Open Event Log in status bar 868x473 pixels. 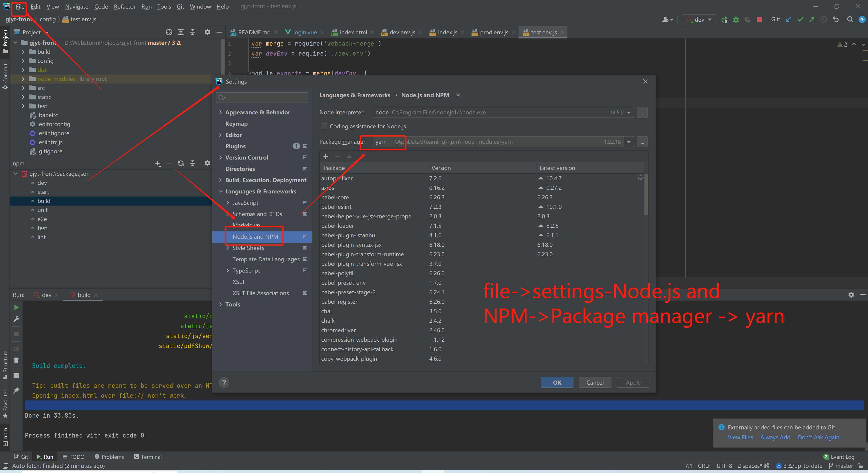(x=839, y=457)
